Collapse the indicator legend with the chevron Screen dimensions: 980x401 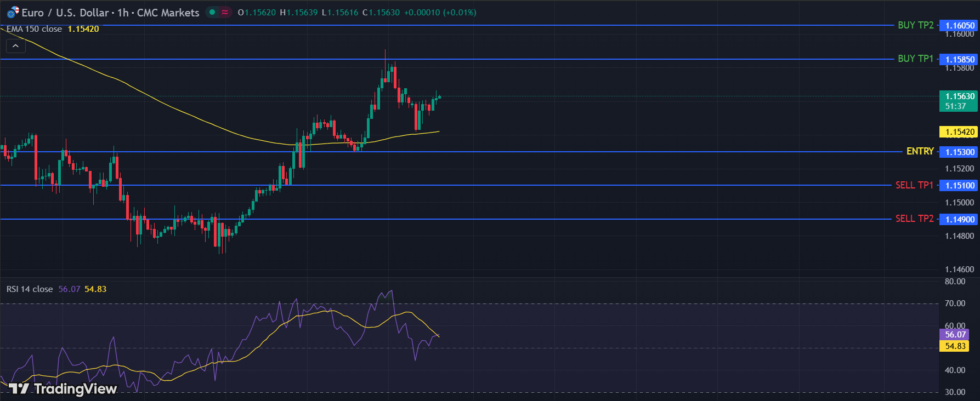(15, 47)
